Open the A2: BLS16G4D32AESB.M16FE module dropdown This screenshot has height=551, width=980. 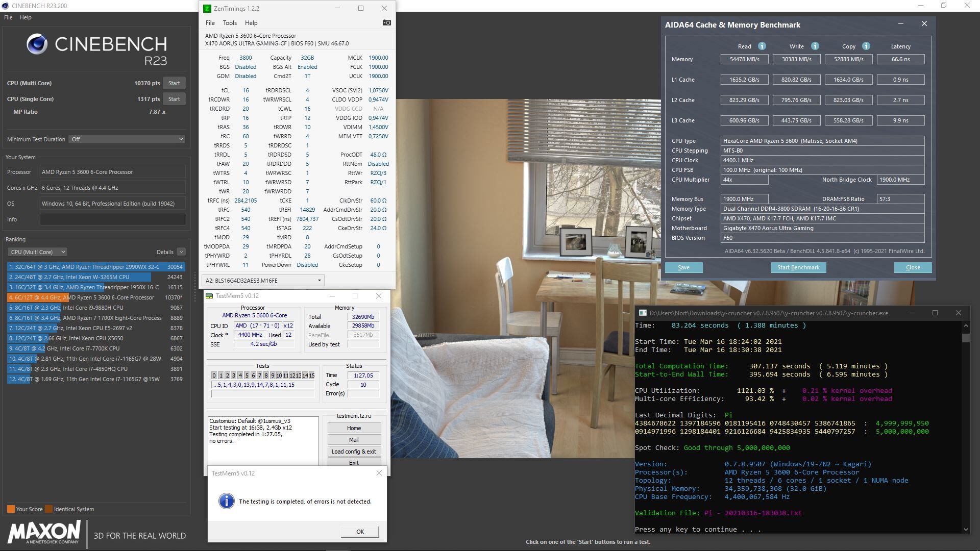coord(263,281)
